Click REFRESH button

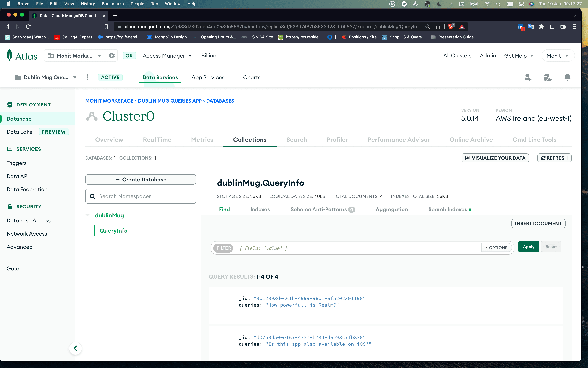(x=554, y=158)
